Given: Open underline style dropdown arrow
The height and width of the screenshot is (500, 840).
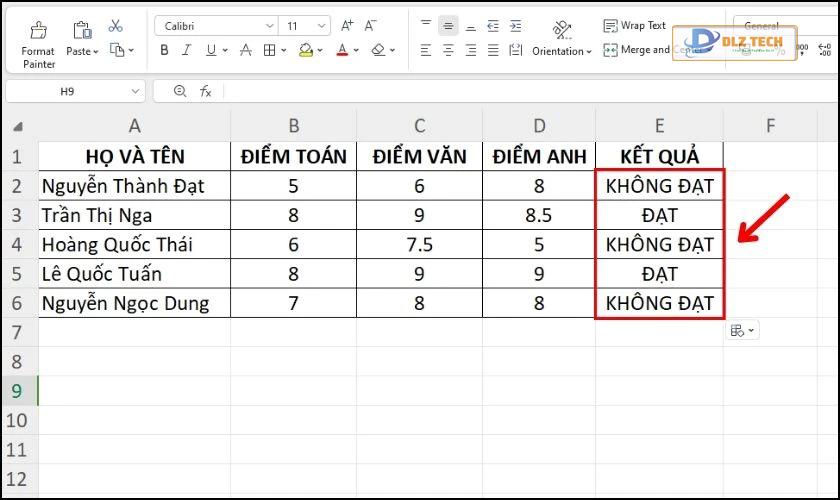Looking at the screenshot, I should pos(225,50).
